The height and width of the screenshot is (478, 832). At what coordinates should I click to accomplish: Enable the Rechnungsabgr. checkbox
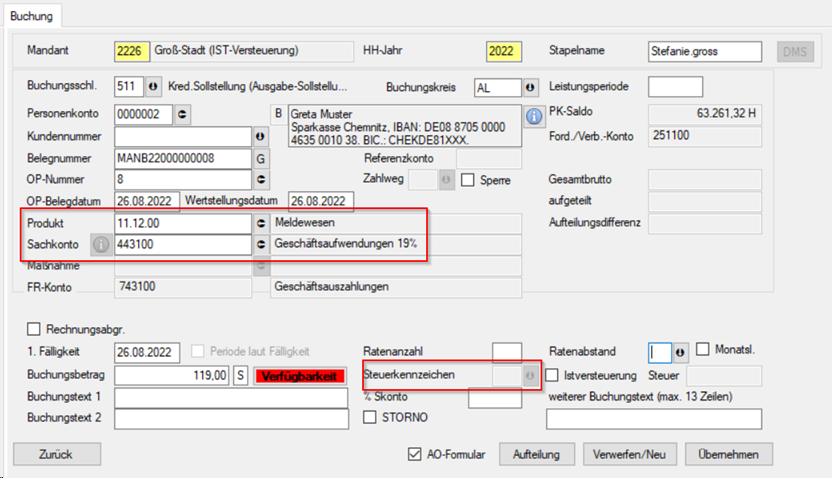pyautogui.click(x=35, y=329)
